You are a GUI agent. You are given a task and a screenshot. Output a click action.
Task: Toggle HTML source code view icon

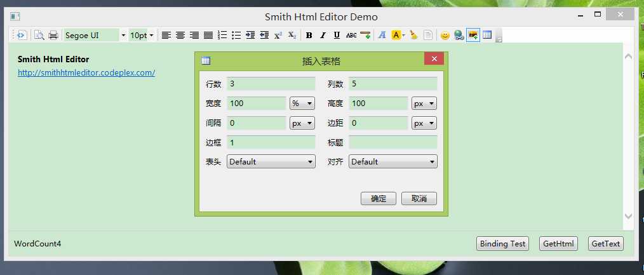coord(22,36)
